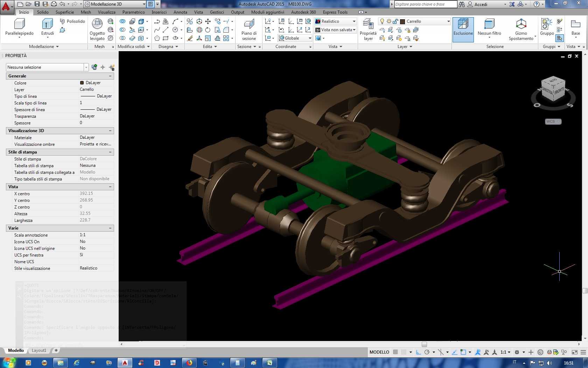Click the Select objects icon in Proprietà panel
The width and height of the screenshot is (588, 368).
103,67
